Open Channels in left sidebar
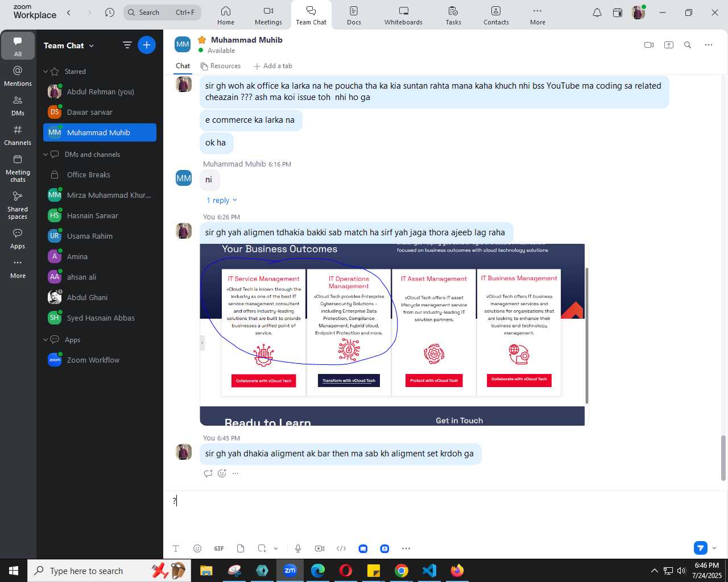Viewport: 728px width, 582px height. 18,135
